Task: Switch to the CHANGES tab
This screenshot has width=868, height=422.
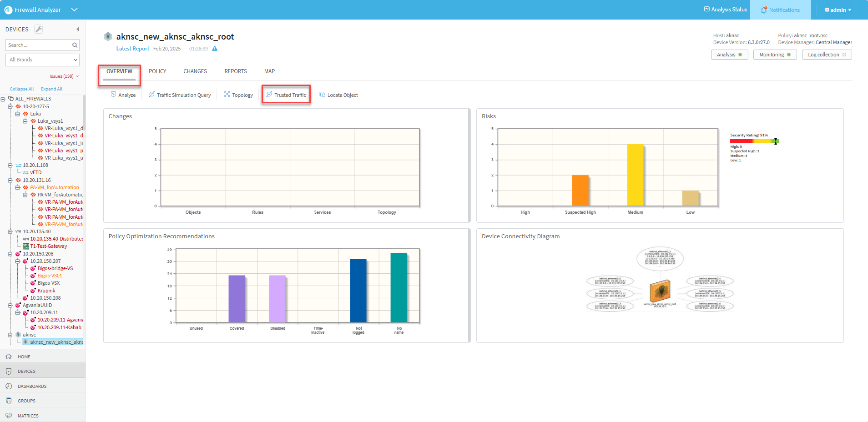Action: pos(195,71)
